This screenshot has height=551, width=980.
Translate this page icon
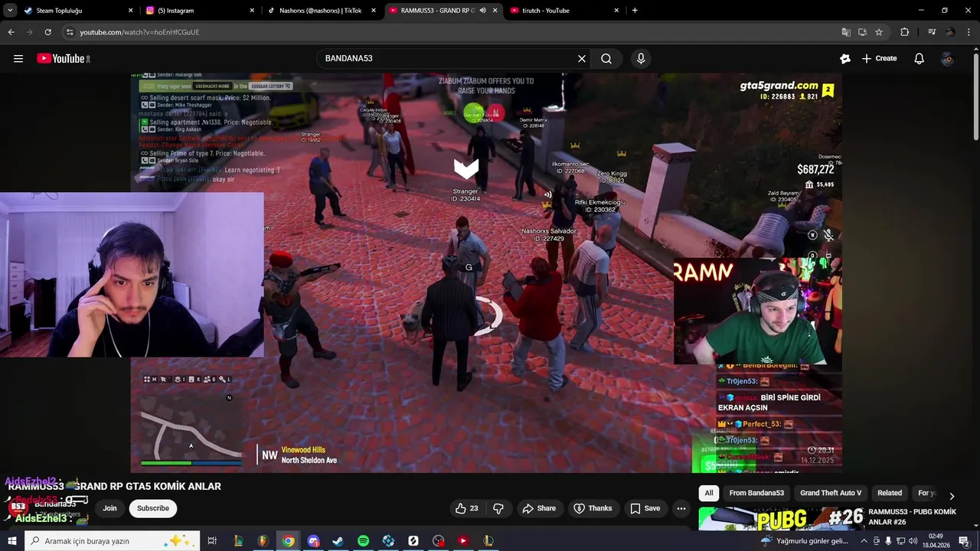[x=845, y=32]
